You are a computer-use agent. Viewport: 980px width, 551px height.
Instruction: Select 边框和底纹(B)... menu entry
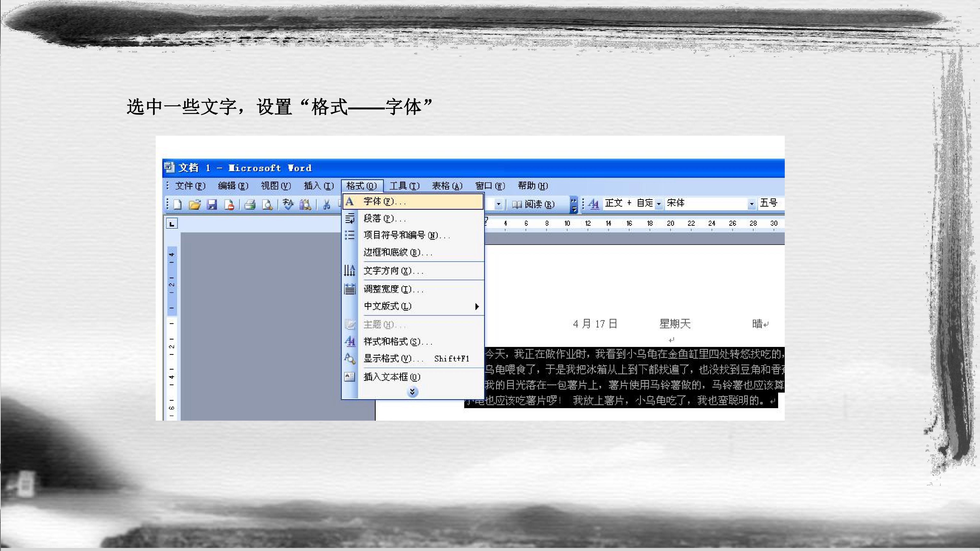tap(413, 253)
